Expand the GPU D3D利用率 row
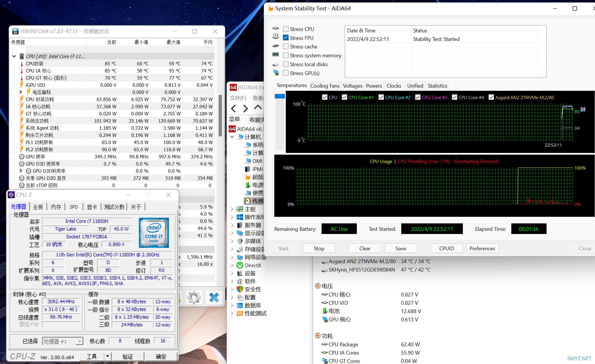The image size is (595, 364). pyautogui.click(x=21, y=171)
